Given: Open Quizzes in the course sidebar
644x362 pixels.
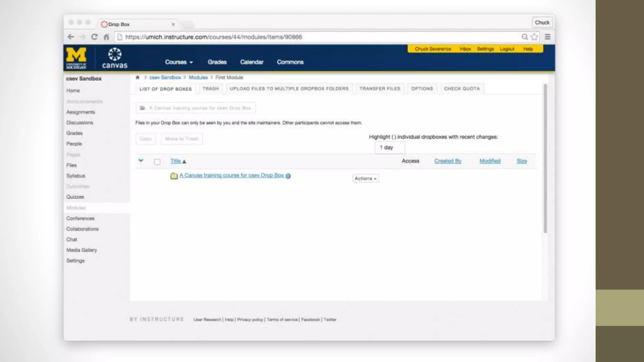Looking at the screenshot, I should [x=75, y=197].
